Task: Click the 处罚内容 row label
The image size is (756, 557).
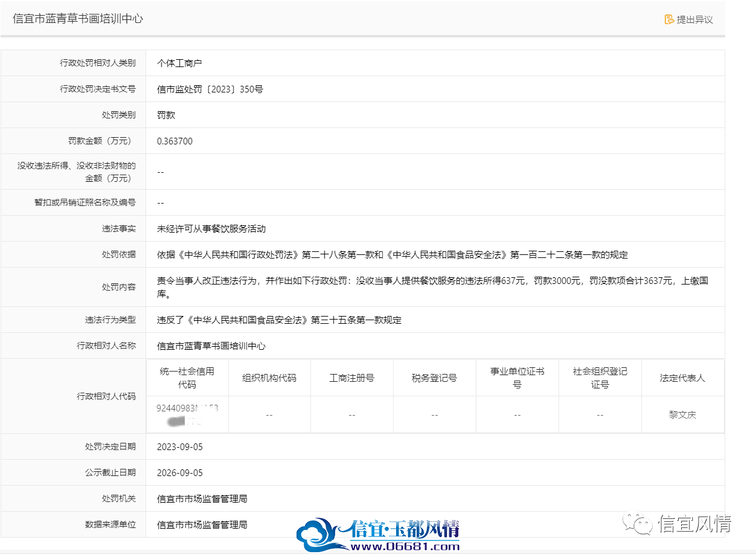Action: pos(119,287)
